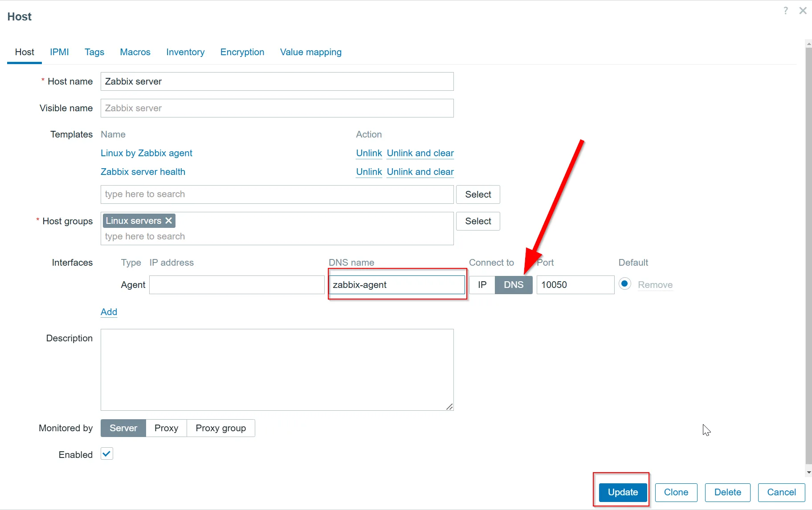Click the Update button

click(623, 492)
